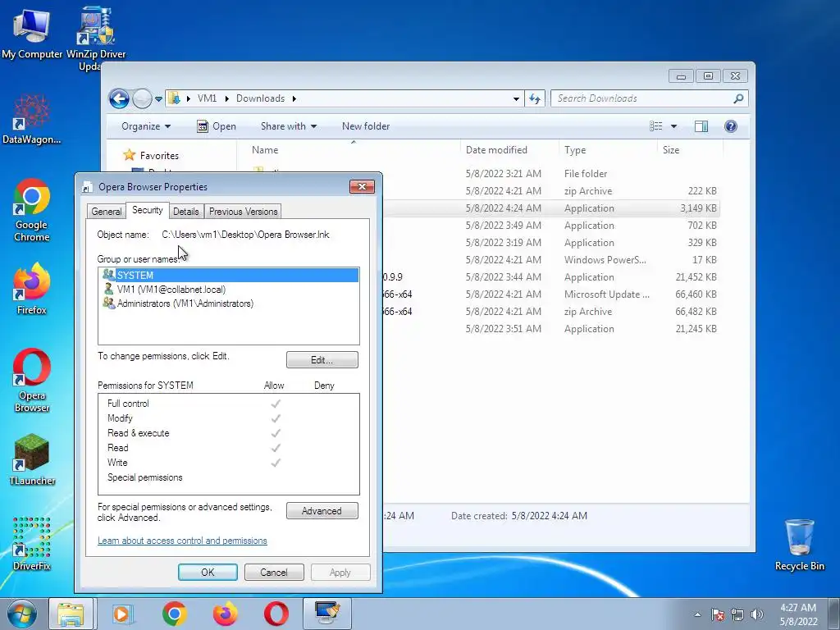This screenshot has height=630, width=840.
Task: Open the Windows Start menu
Action: [x=22, y=614]
